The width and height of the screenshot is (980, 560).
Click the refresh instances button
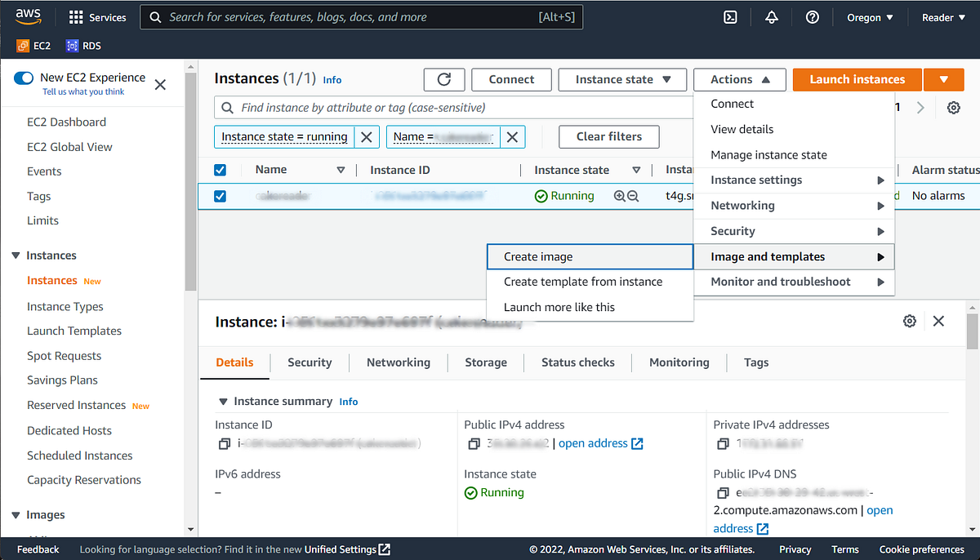tap(444, 79)
